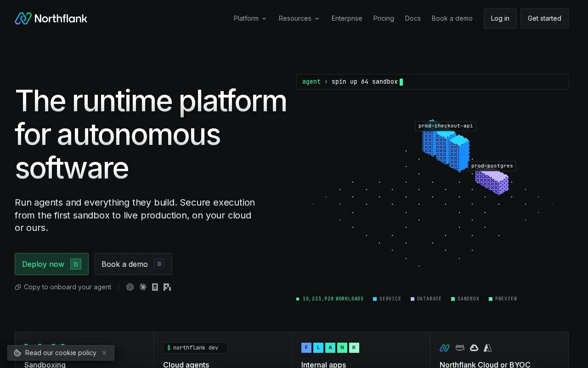Click the Northflank logo in the header
The height and width of the screenshot is (368, 588).
click(51, 18)
